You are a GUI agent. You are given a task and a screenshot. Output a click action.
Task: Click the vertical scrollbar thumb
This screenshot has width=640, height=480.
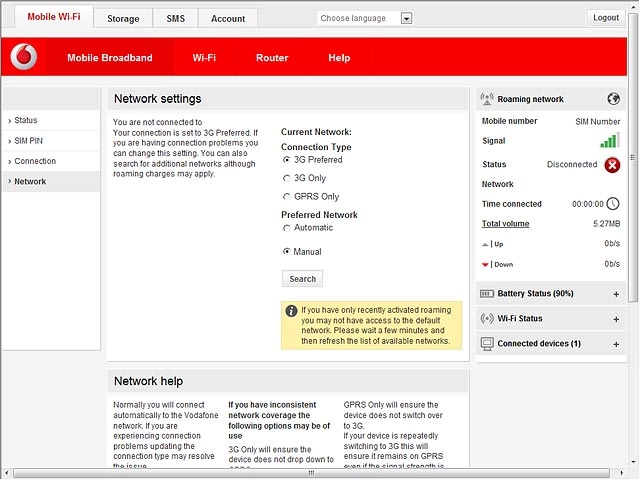coord(633,159)
